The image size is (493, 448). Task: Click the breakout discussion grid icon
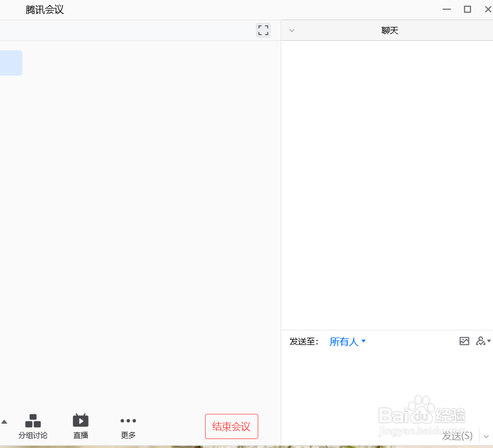coord(33,421)
